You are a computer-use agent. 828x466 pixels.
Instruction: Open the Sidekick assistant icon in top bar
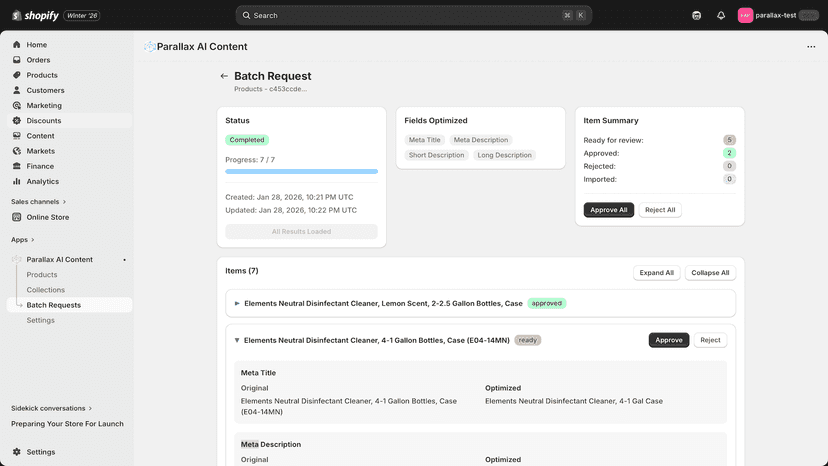pyautogui.click(x=697, y=15)
